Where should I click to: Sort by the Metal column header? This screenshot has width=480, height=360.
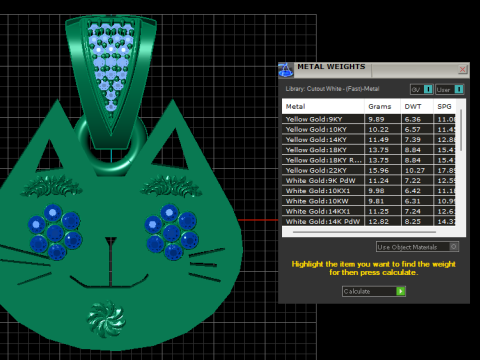pyautogui.click(x=323, y=107)
